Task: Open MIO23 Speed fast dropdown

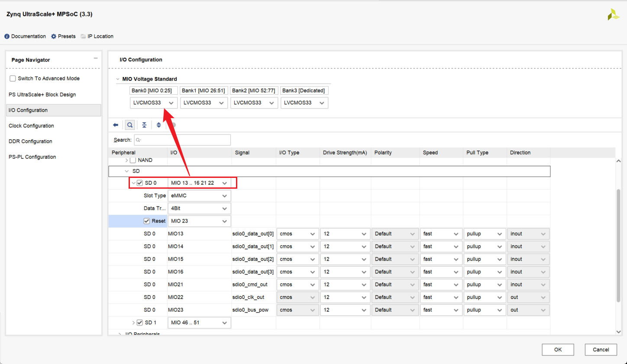Action: pyautogui.click(x=441, y=310)
